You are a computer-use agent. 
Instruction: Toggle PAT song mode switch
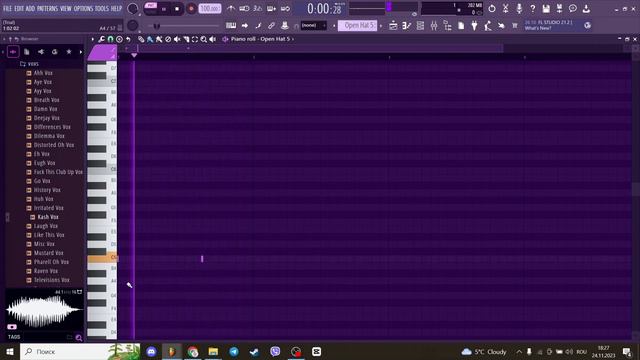pos(151,8)
